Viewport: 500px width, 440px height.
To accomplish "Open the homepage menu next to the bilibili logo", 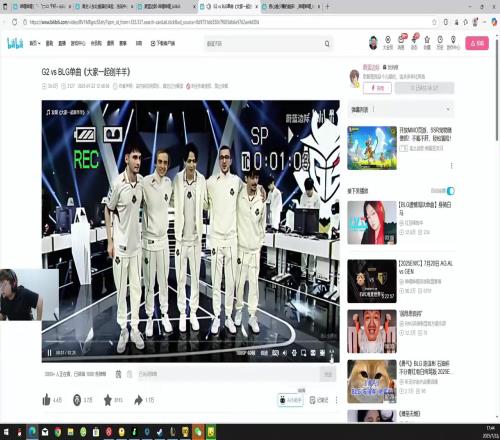I will (35, 43).
